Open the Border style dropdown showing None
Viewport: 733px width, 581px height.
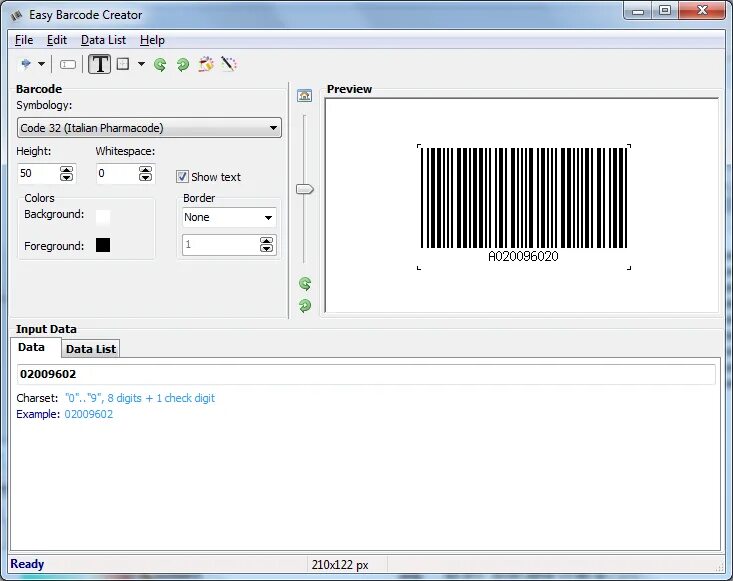(229, 217)
